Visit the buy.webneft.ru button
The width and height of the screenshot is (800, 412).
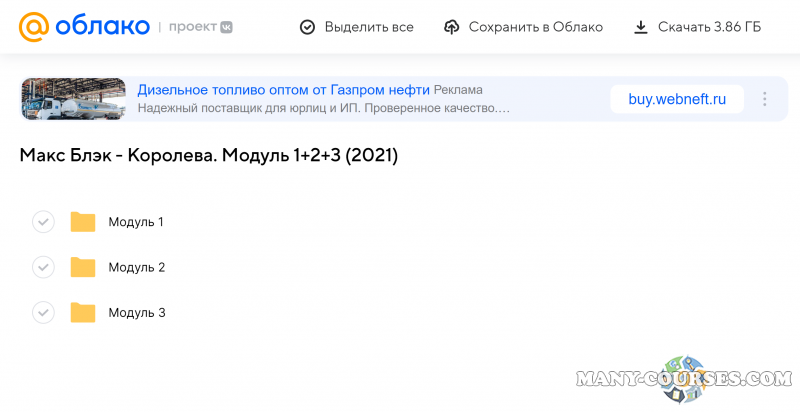point(677,99)
